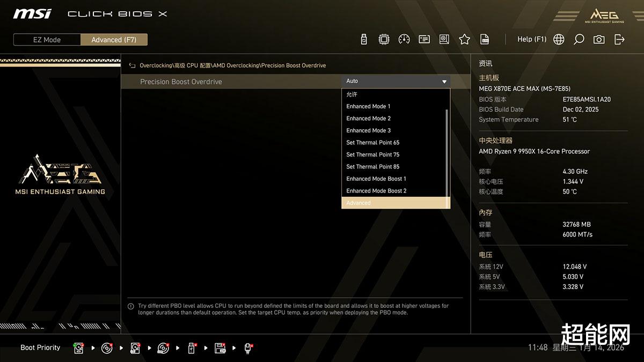The image size is (644, 362).
Task: Select the USB optical disc boot device
Action: pos(164,348)
